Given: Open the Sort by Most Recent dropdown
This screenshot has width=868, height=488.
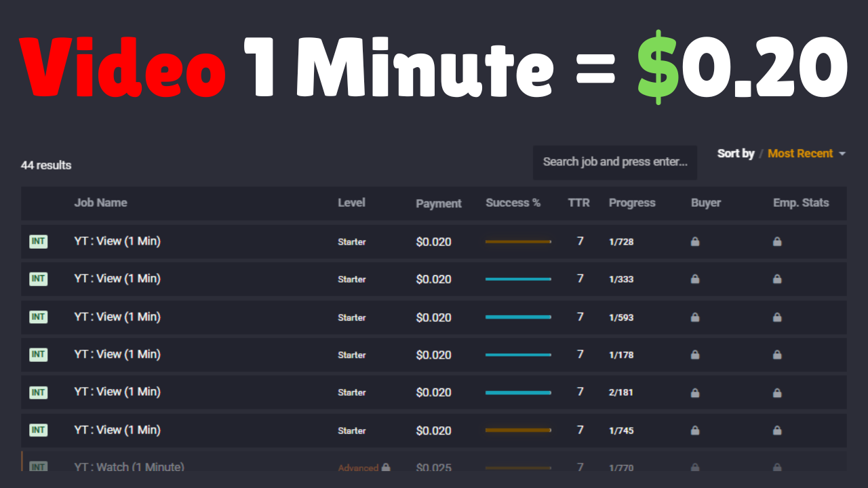Looking at the screenshot, I should click(800, 154).
